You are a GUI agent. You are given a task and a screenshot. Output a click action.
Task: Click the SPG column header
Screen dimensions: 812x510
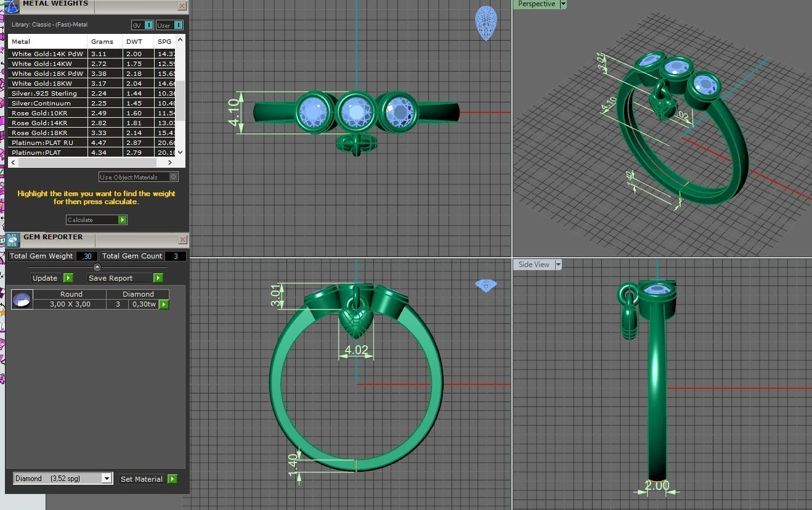(165, 41)
